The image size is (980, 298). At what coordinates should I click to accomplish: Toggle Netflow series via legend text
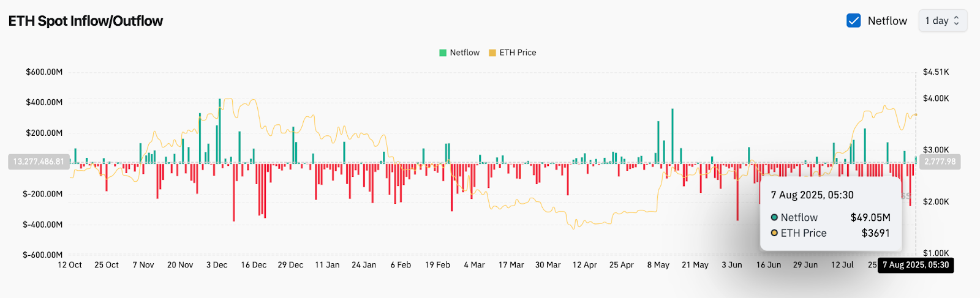click(464, 53)
